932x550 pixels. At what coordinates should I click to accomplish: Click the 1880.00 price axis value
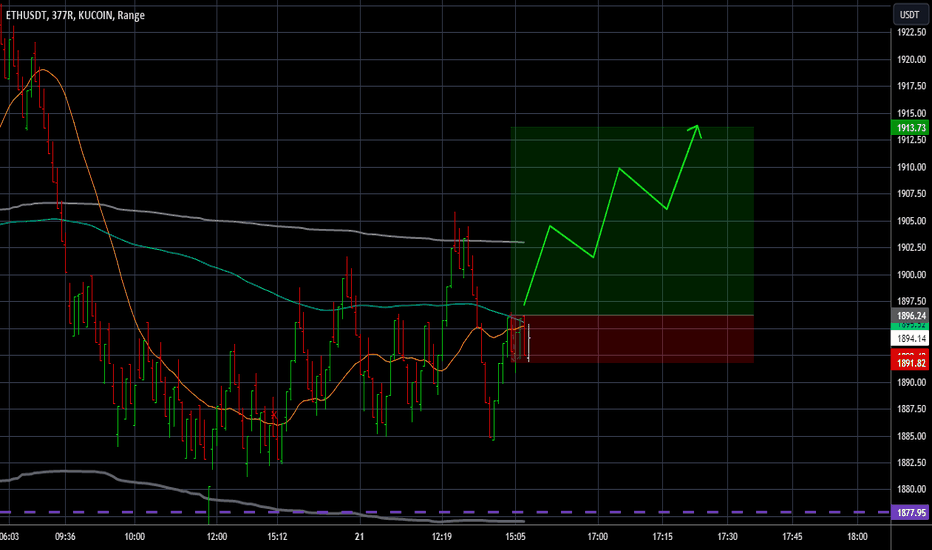click(911, 489)
